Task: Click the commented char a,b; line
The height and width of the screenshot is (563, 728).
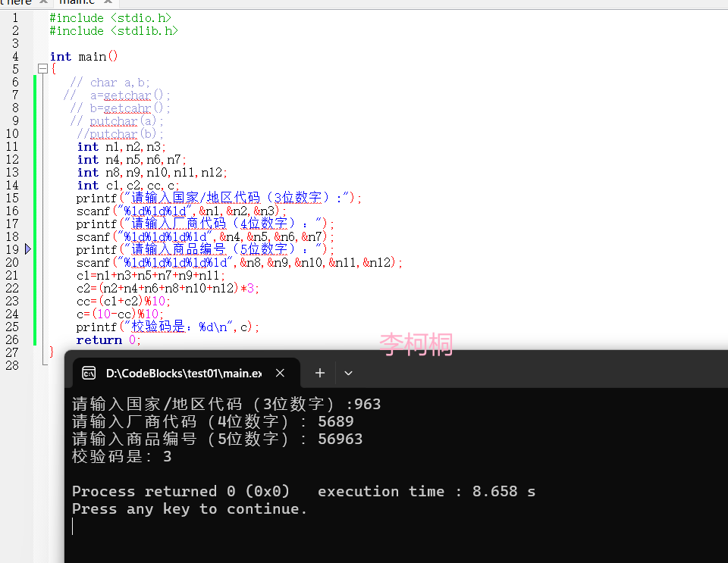Action: (x=109, y=83)
